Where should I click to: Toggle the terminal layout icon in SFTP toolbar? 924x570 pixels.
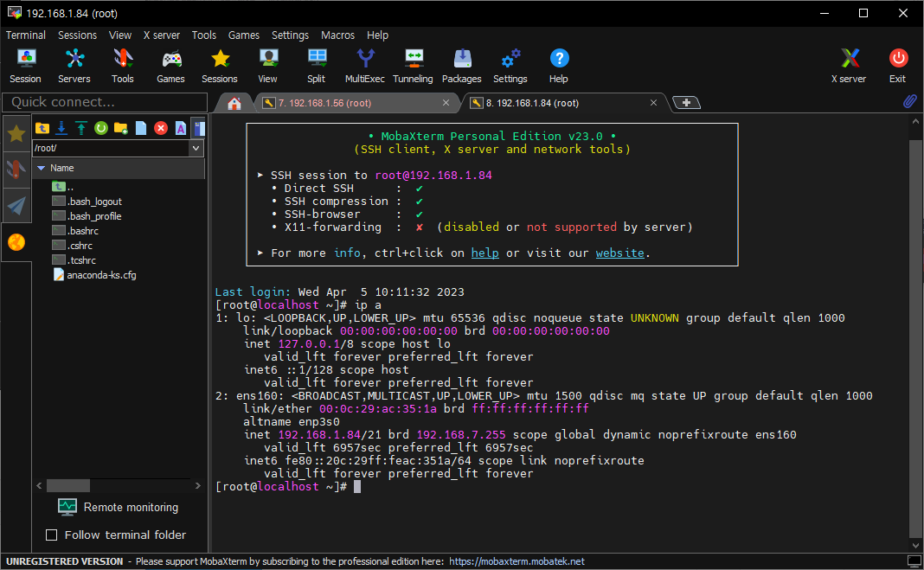tap(199, 128)
